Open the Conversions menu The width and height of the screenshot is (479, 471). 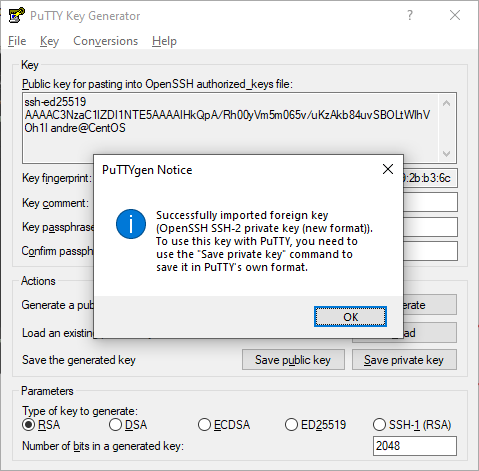(x=105, y=41)
